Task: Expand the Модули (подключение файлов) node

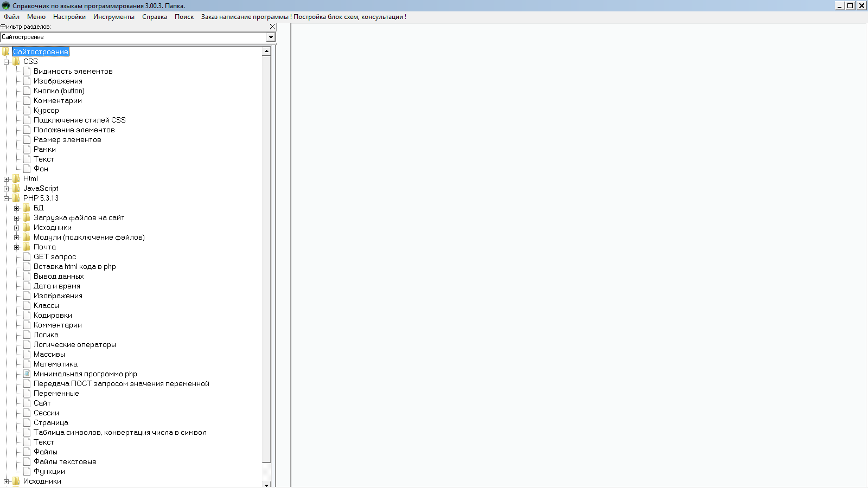Action: coord(17,237)
